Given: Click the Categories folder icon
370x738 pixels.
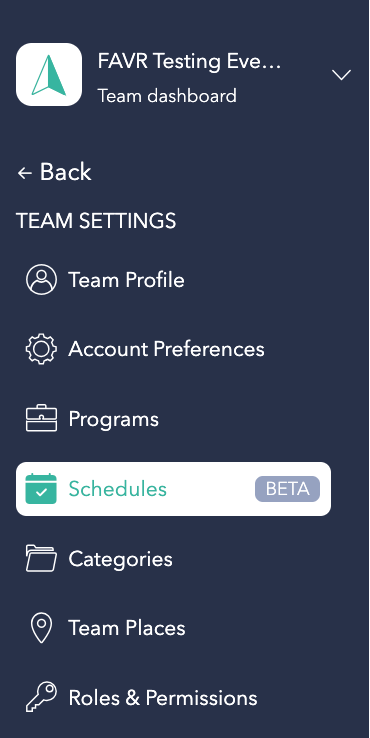Looking at the screenshot, I should point(41,558).
